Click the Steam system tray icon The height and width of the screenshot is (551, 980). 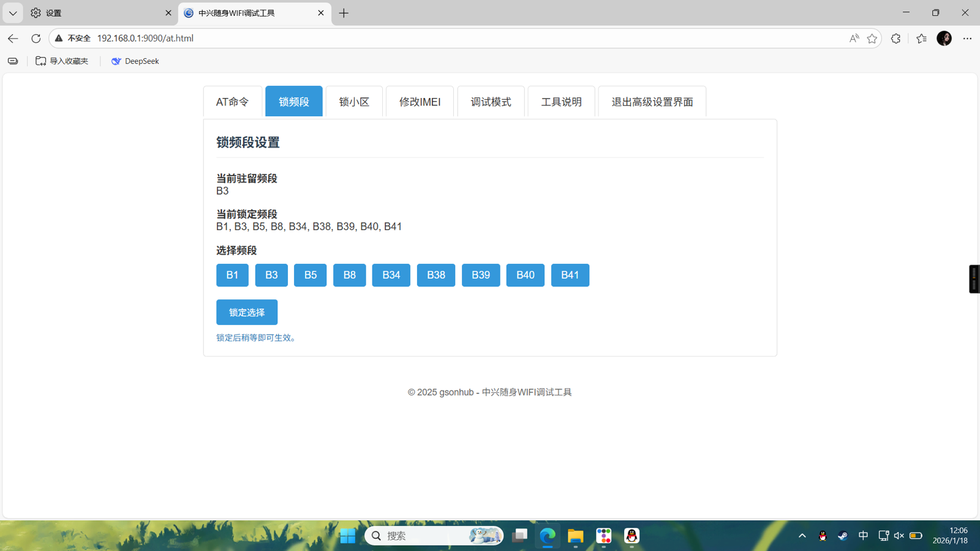tap(843, 536)
